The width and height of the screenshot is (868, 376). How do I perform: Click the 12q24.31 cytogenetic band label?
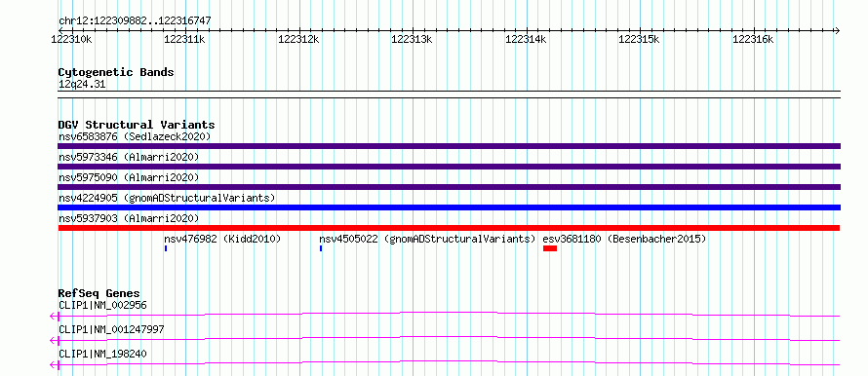point(82,85)
